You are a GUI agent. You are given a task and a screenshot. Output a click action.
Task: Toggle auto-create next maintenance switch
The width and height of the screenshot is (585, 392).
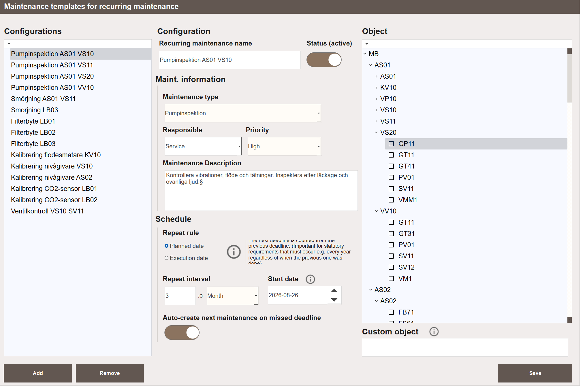[182, 333]
